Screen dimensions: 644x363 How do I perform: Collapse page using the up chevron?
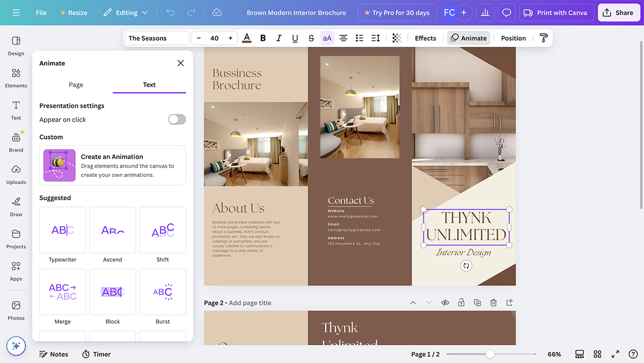click(x=413, y=303)
